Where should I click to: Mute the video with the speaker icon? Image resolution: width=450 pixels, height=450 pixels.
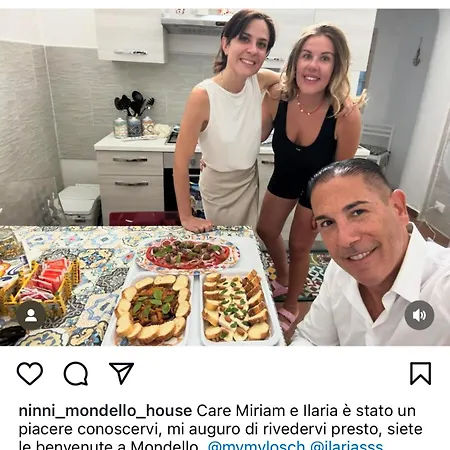tap(419, 315)
